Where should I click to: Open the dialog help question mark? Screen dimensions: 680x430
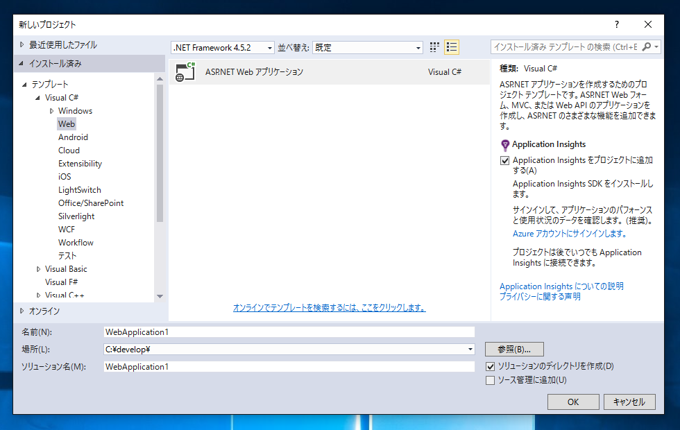coord(616,25)
